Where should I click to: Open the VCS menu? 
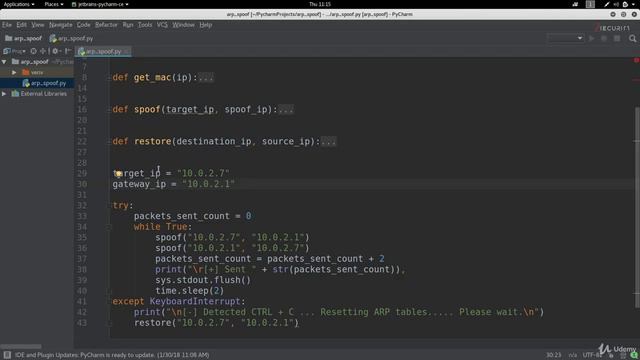click(x=162, y=25)
